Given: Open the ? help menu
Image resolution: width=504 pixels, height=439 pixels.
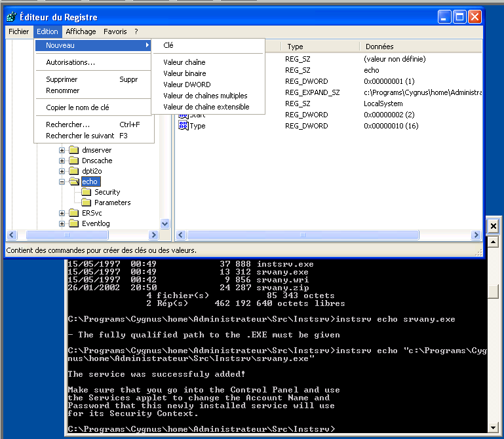Looking at the screenshot, I should pyautogui.click(x=136, y=31).
